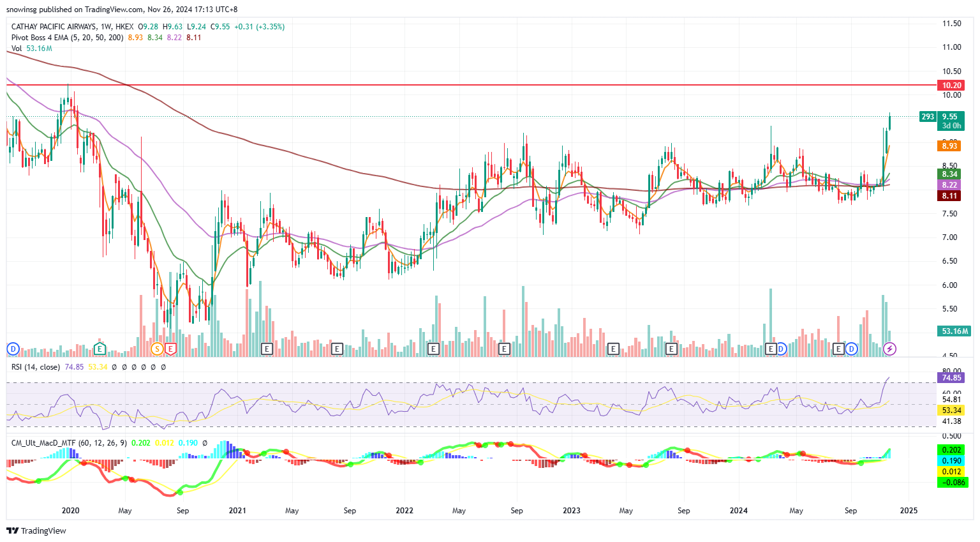Click the E earnings marker near March 2022

433,349
